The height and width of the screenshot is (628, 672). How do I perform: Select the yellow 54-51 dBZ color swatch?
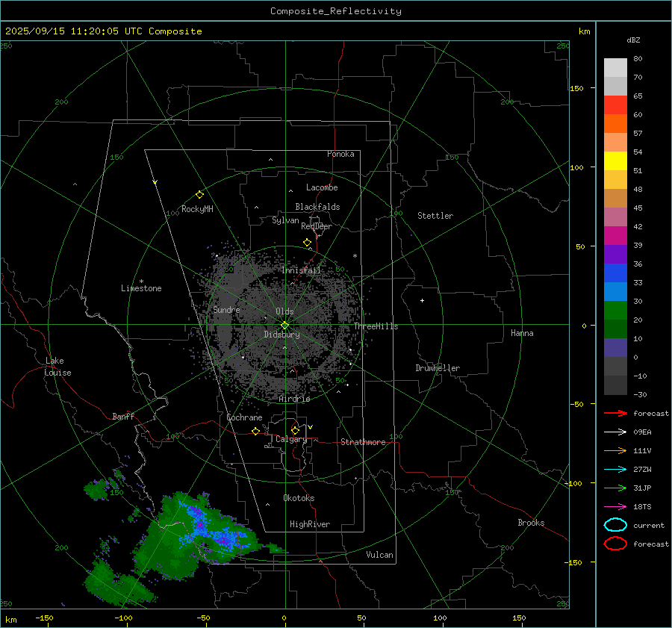tap(615, 161)
